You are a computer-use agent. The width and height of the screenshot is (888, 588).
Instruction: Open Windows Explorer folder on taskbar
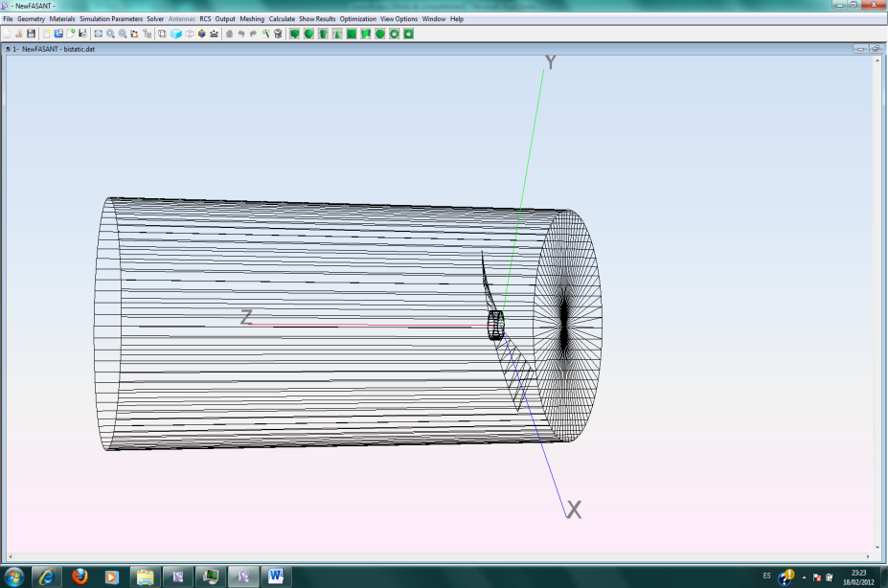coord(145,577)
